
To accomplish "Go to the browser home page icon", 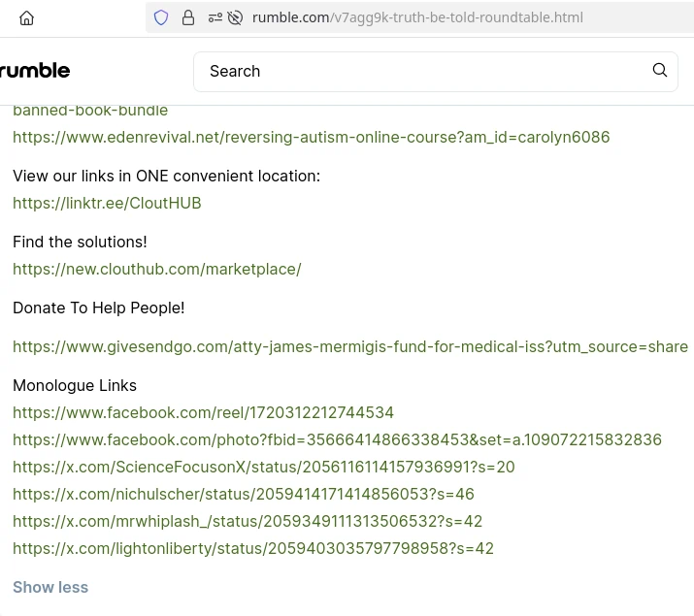I will pyautogui.click(x=26, y=17).
